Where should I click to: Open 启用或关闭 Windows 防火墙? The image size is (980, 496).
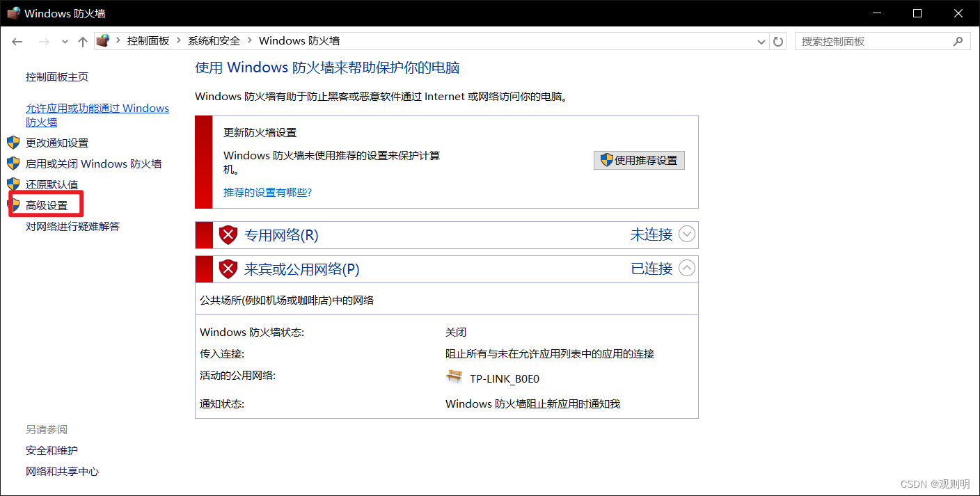(x=93, y=163)
